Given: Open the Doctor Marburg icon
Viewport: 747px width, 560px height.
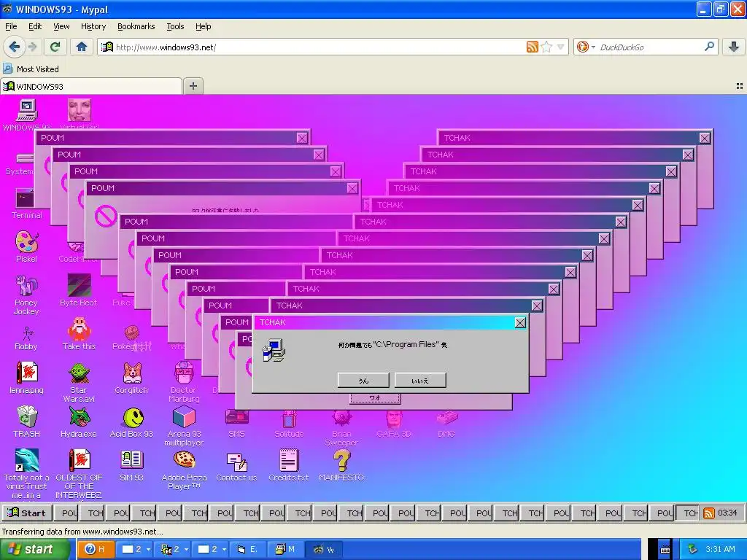Looking at the screenshot, I should point(184,373).
